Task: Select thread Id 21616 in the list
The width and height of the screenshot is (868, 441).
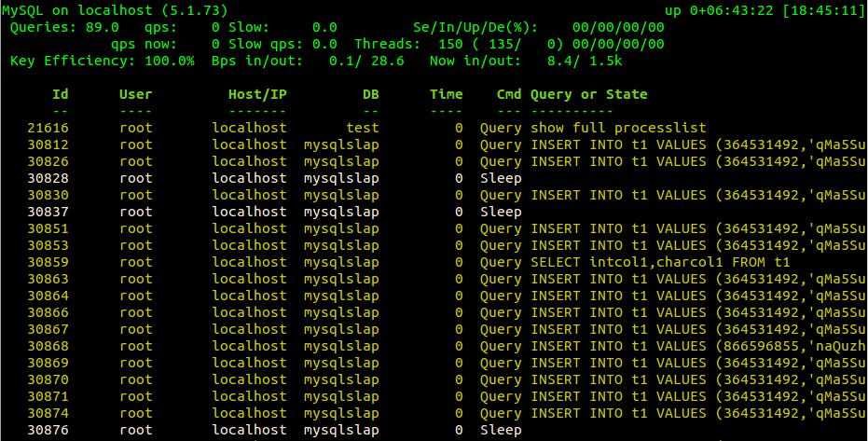Action: point(47,128)
